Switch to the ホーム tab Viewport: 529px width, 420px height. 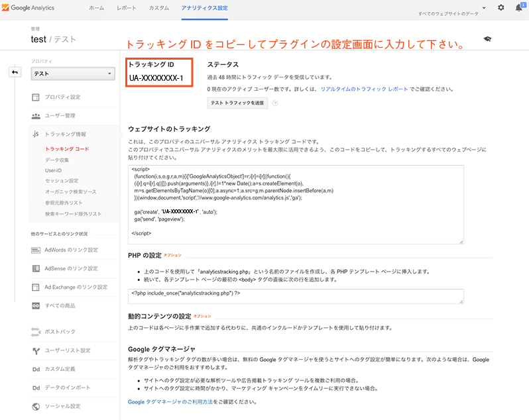coord(97,8)
